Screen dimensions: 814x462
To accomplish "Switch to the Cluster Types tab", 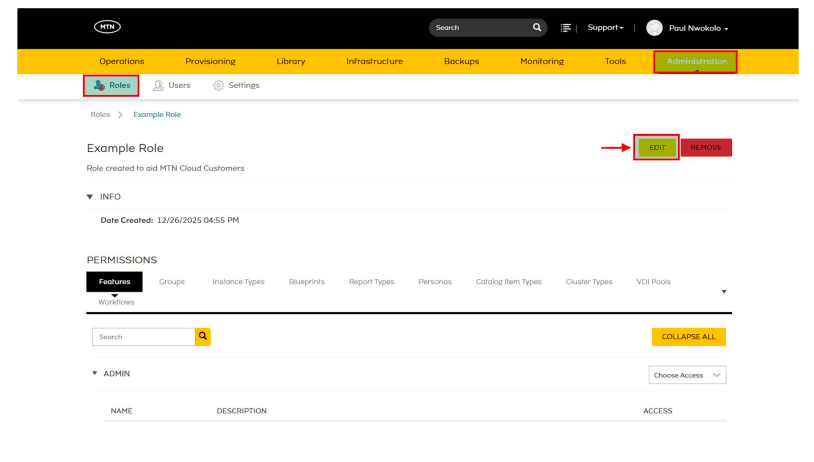I will 589,281.
